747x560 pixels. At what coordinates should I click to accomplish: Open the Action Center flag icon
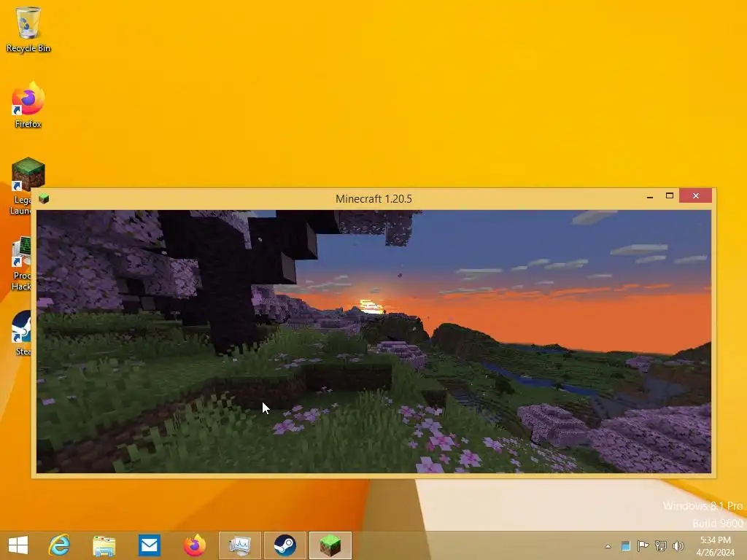click(x=643, y=545)
